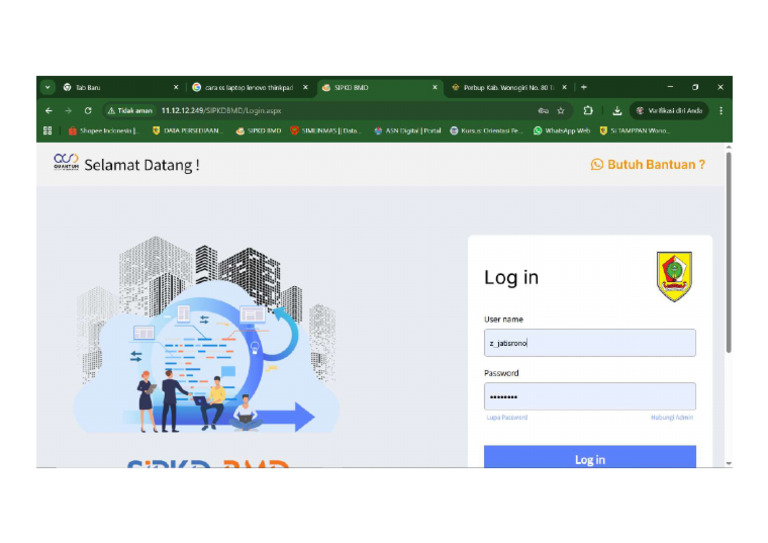Open DATA PERSEDIAAN bookmark

coord(188,131)
